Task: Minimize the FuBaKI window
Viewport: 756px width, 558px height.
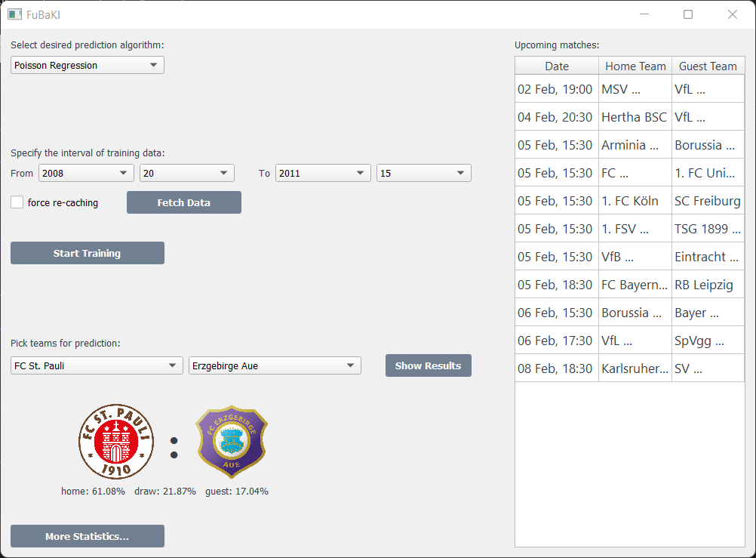Action: [x=644, y=14]
